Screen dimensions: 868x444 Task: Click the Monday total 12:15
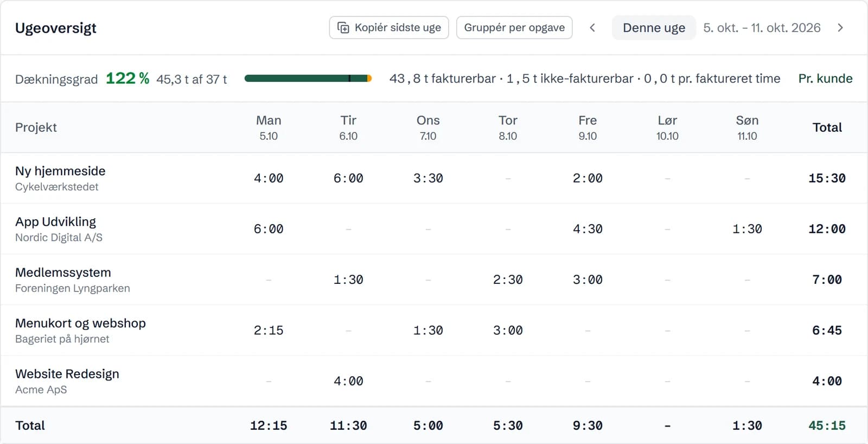pyautogui.click(x=269, y=426)
